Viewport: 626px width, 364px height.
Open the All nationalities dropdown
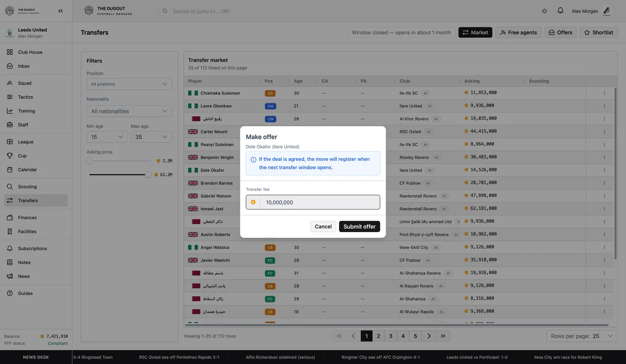point(129,111)
